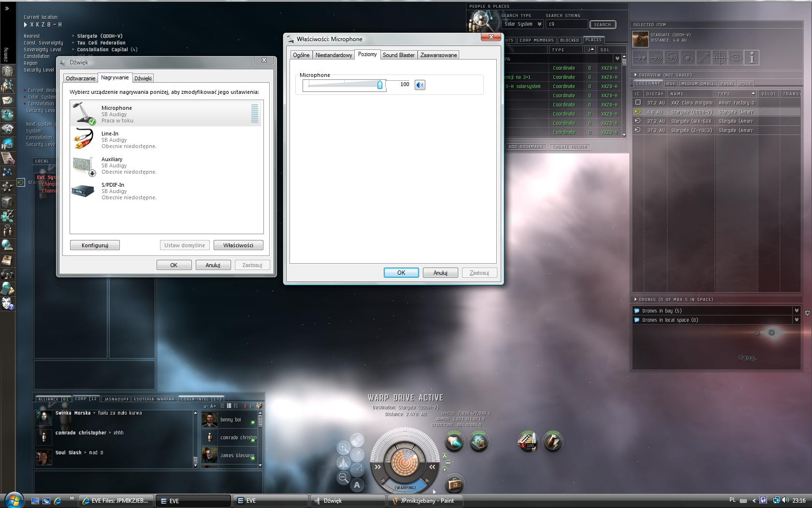The height and width of the screenshot is (508, 812).
Task: Click the Look At eye icon
Action: 736,58
